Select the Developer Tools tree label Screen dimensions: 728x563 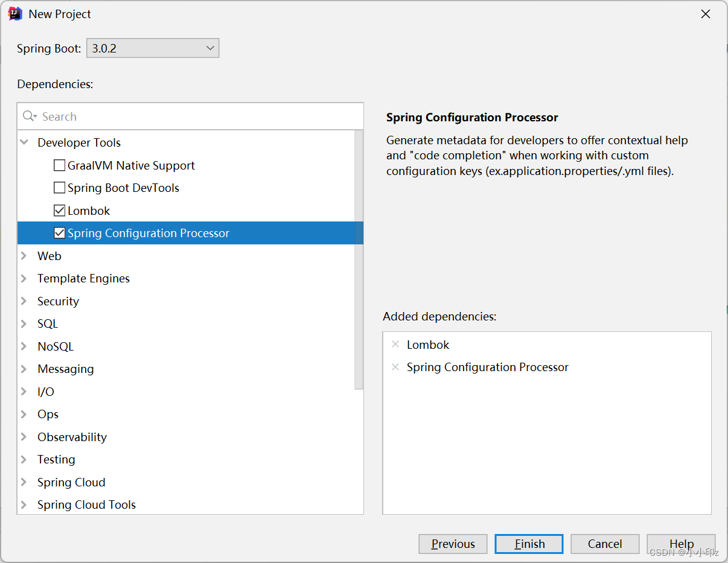click(x=79, y=142)
